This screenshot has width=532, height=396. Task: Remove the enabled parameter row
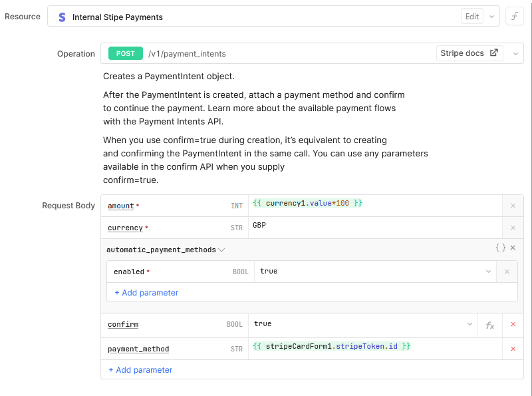507,272
